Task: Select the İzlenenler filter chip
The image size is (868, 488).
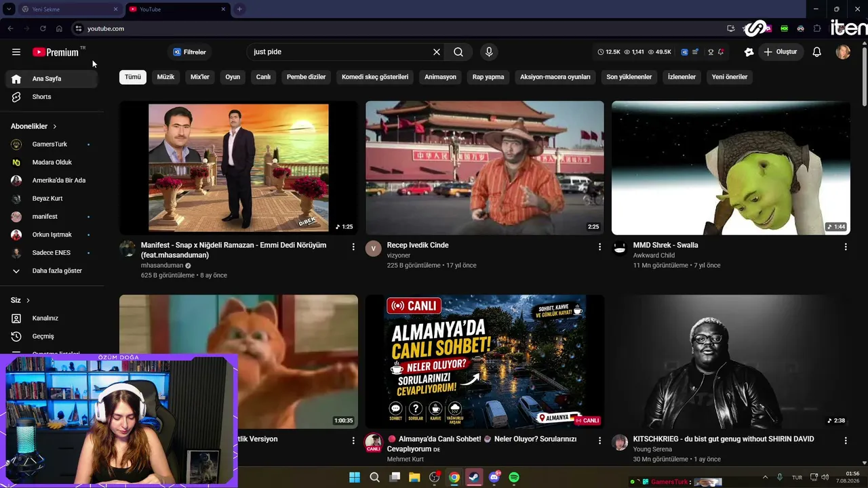Action: tap(682, 77)
